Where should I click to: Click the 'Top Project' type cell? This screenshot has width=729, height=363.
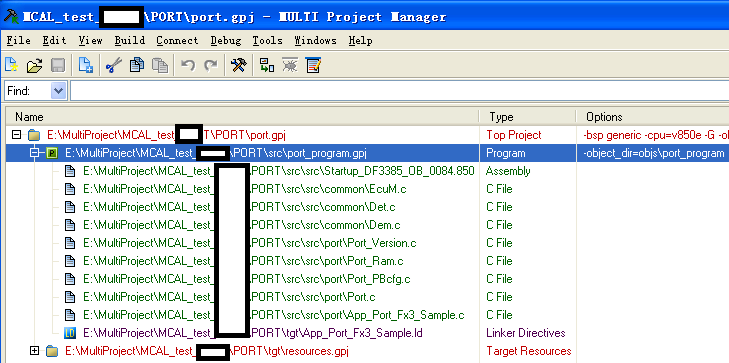(514, 135)
